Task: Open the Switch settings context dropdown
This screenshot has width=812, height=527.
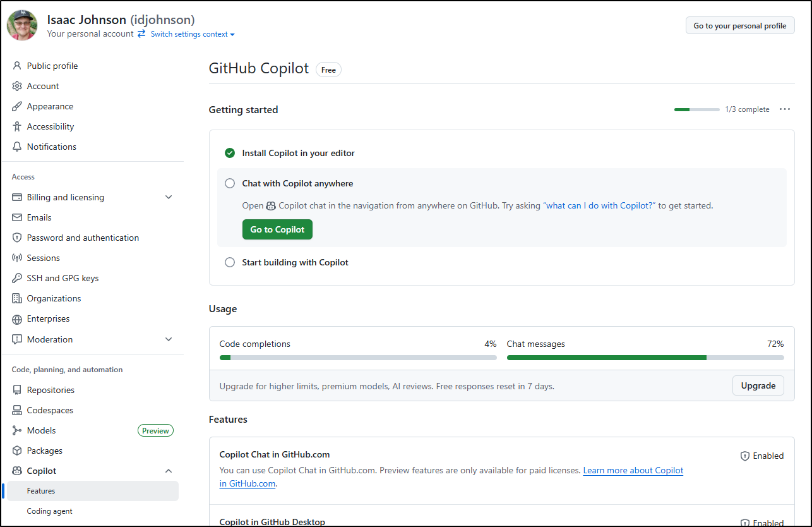Action: [192, 34]
